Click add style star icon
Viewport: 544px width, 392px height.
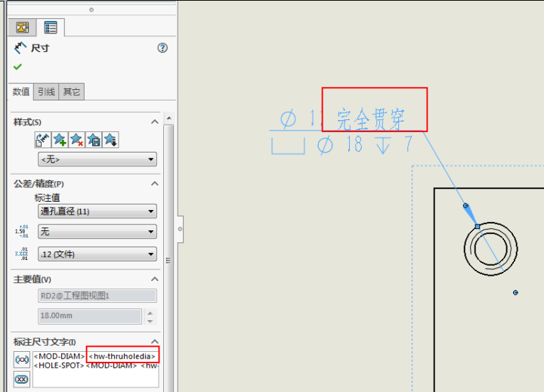tap(60, 140)
